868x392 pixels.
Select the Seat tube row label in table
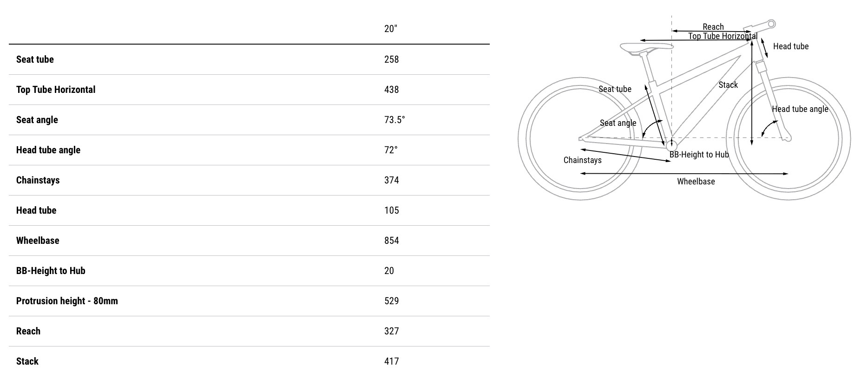click(x=35, y=59)
